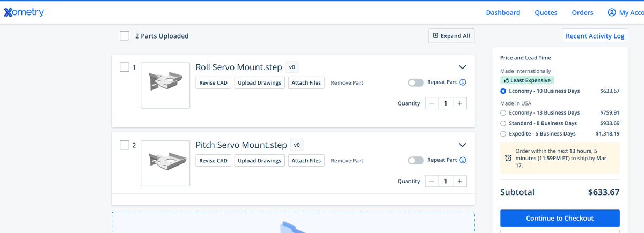Remove the Roll Servo Mount part
644x233 pixels.
347,83
